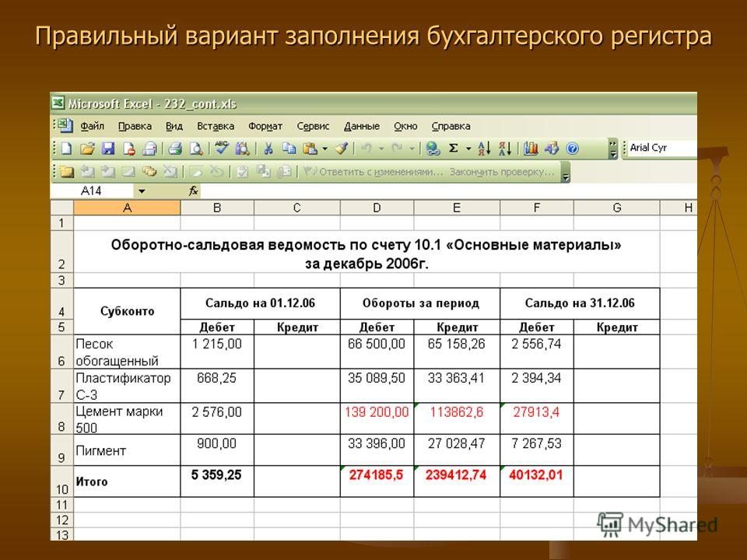
Task: Open the Paste options dropdown arrow
Action: [x=325, y=149]
